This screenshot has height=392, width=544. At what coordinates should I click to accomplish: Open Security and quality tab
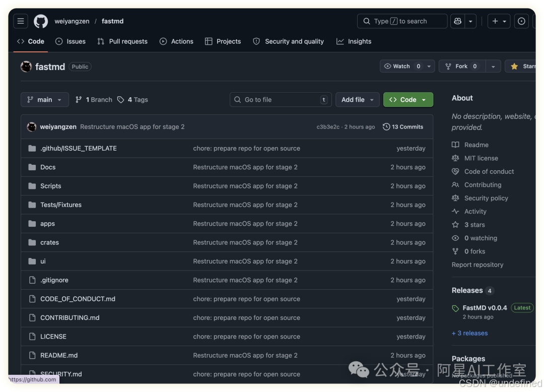288,42
